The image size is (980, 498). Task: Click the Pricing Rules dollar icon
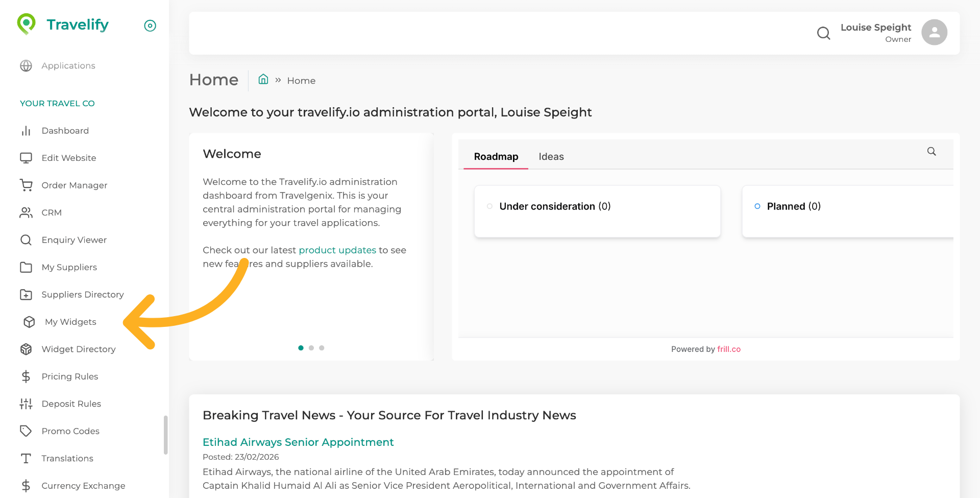[x=26, y=376]
